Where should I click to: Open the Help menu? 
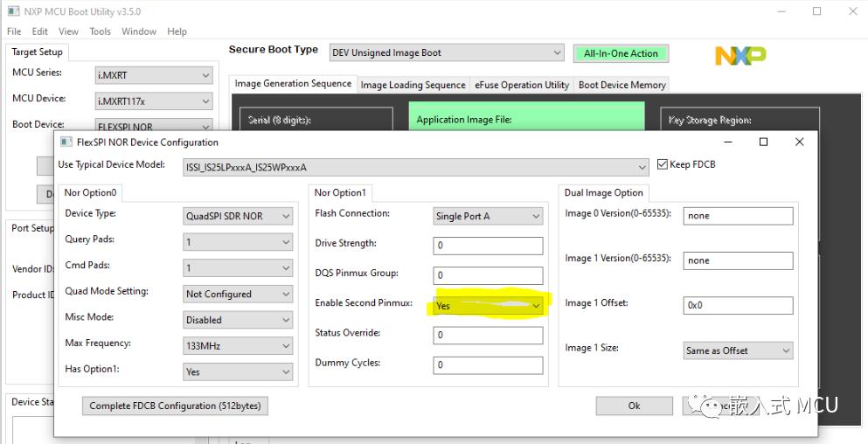coord(177,31)
